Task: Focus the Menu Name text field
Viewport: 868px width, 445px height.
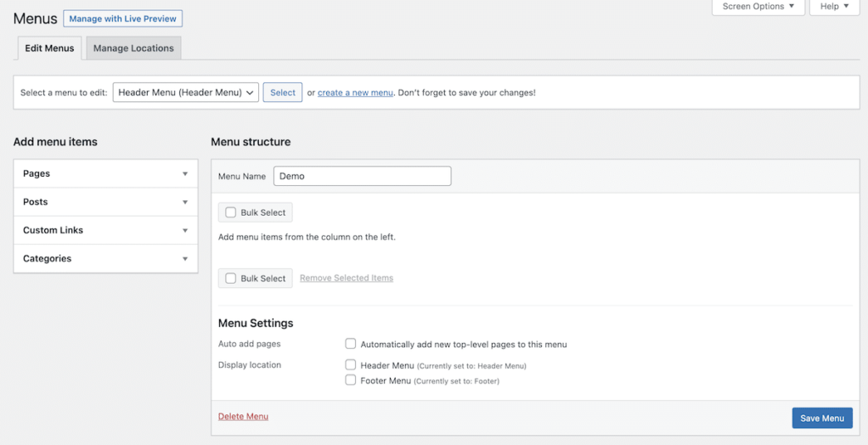Action: (x=362, y=176)
